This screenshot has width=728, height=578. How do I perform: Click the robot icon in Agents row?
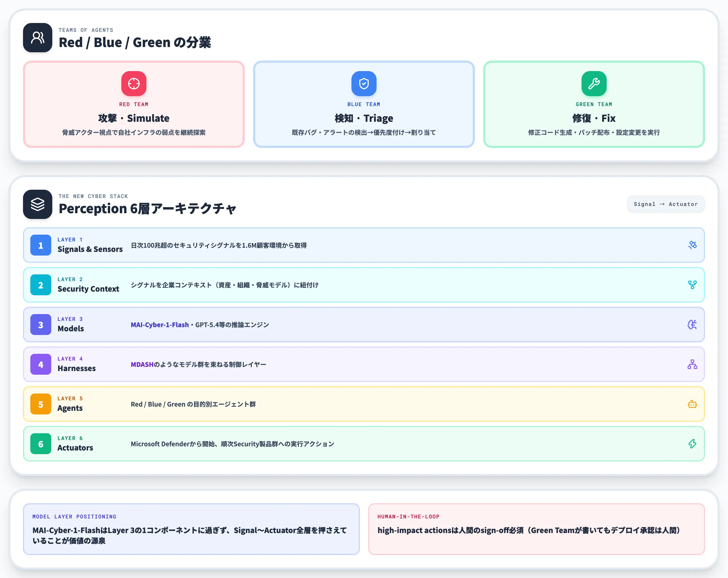(692, 404)
